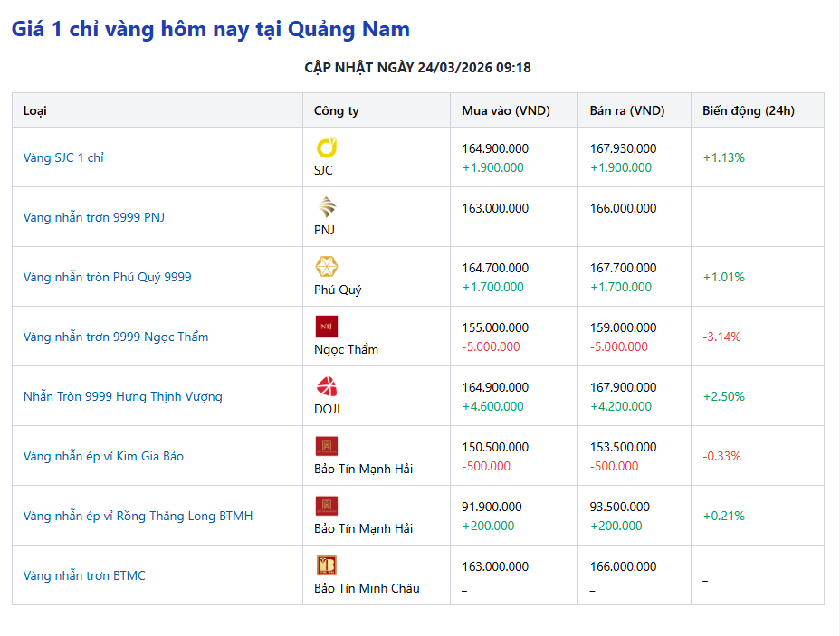Click the Ngọc Thẩm red logo
This screenshot has height=636, width=840.
325,327
